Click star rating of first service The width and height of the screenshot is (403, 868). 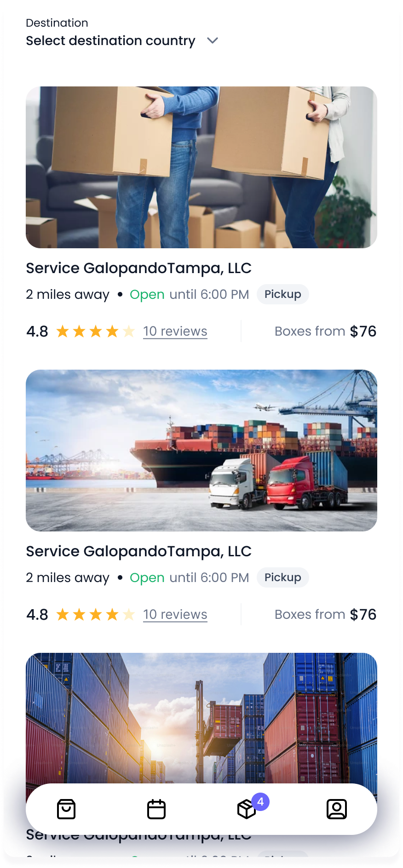coord(95,331)
